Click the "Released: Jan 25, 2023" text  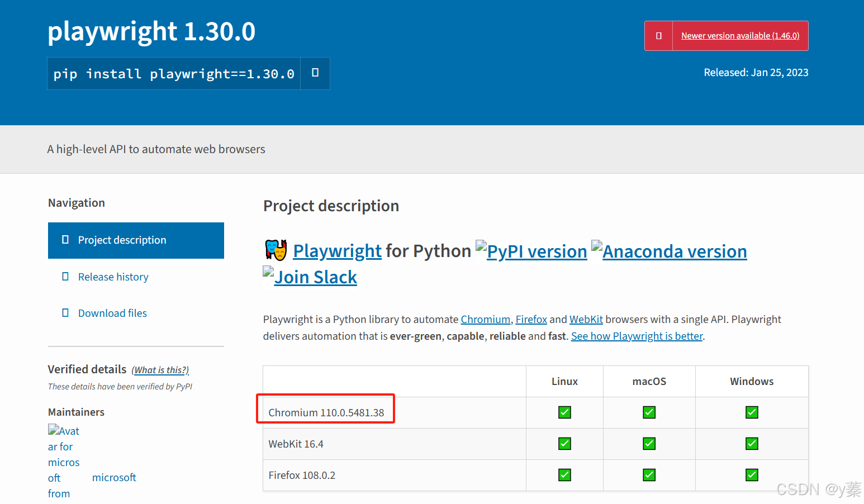[x=756, y=72]
